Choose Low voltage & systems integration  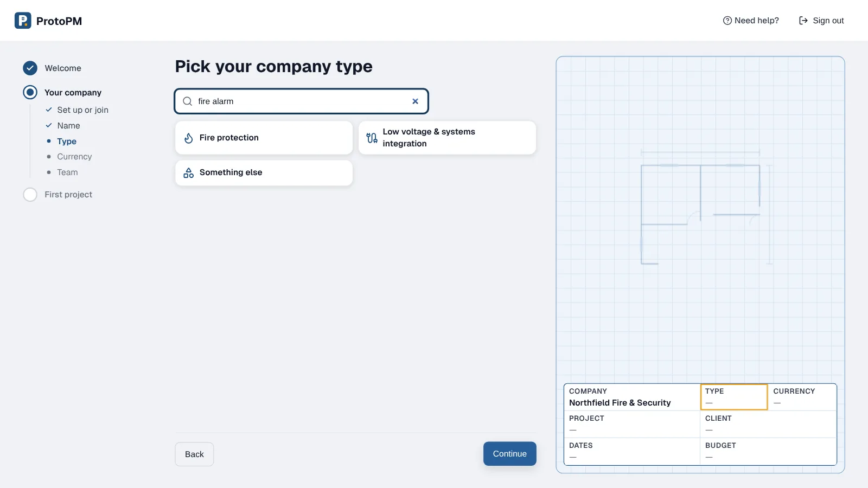[x=448, y=138]
